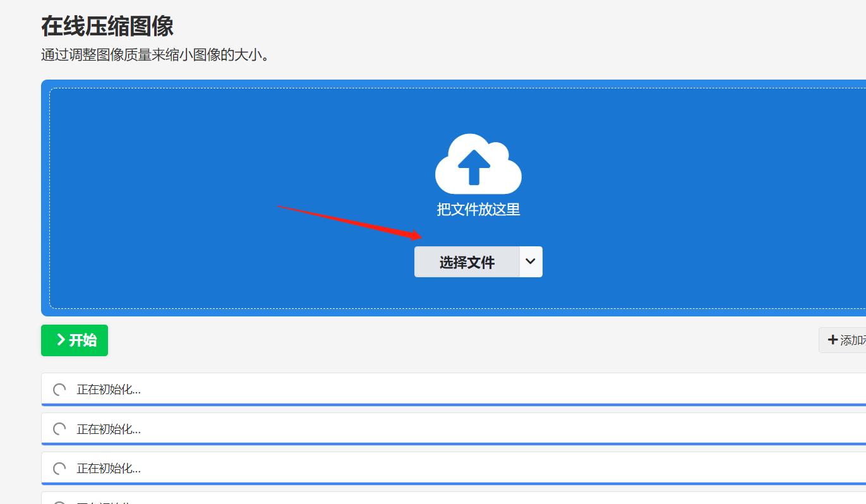This screenshot has height=504, width=866.
Task: Start compression with the 开始 button
Action: [x=74, y=340]
